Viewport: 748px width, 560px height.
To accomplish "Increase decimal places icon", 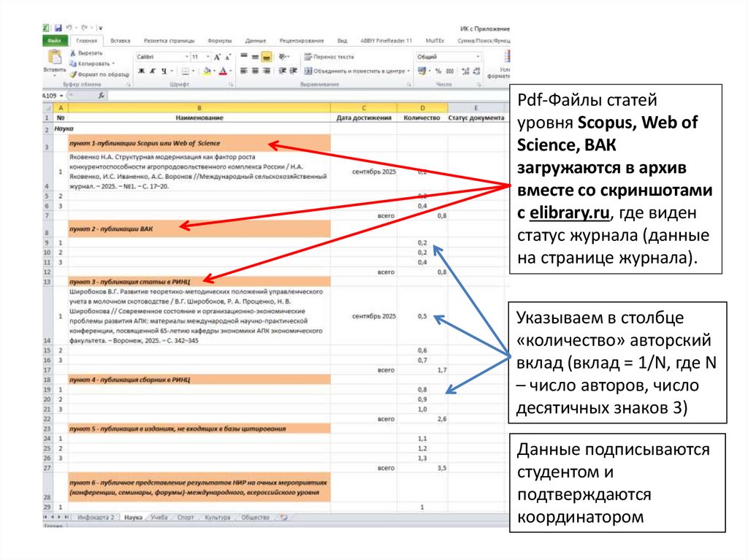I will pos(465,71).
